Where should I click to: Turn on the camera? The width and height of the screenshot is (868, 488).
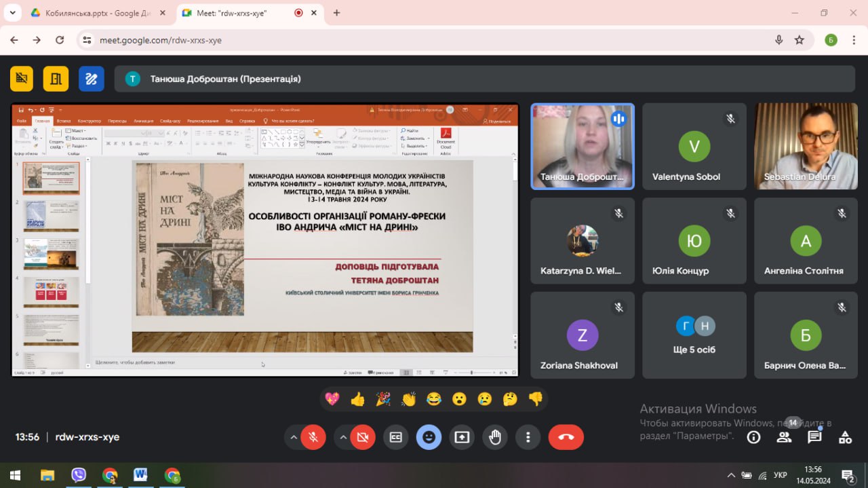click(362, 438)
